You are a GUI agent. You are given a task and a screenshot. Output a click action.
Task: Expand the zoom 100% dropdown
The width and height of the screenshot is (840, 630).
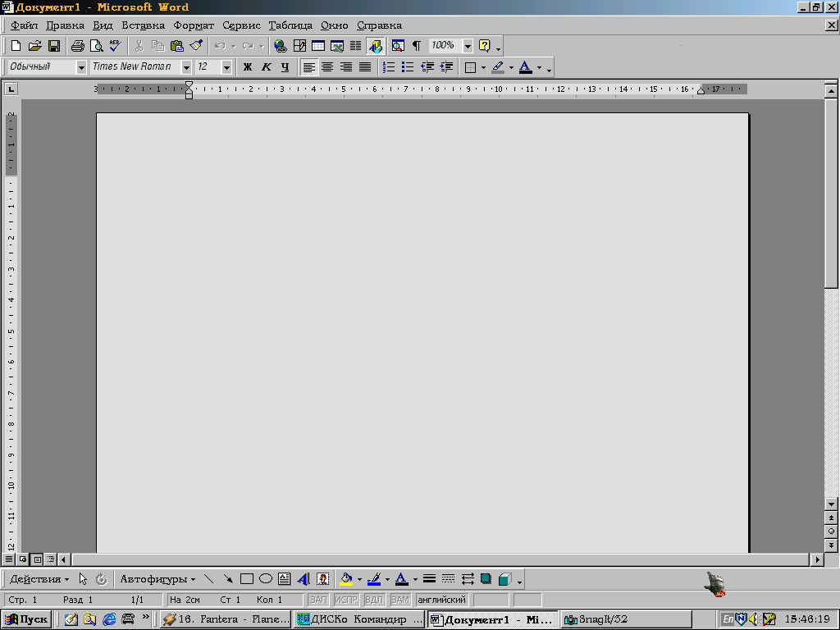(x=468, y=46)
